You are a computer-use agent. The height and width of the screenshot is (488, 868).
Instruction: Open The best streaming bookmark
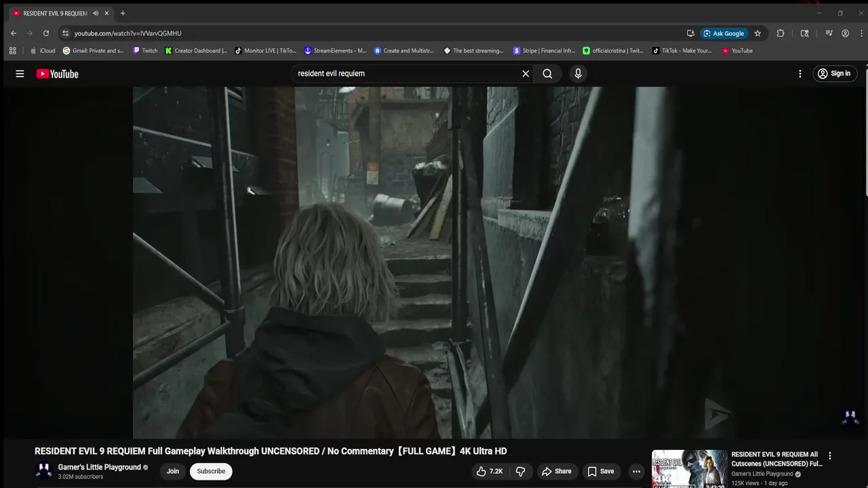coord(474,51)
